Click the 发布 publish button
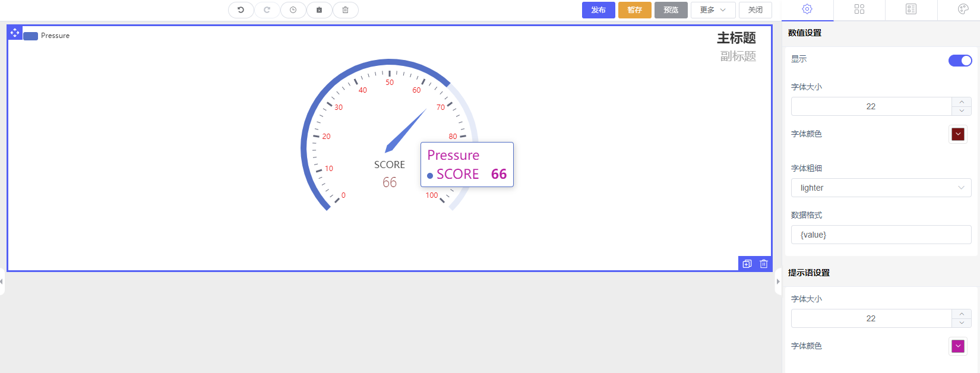 [x=598, y=10]
